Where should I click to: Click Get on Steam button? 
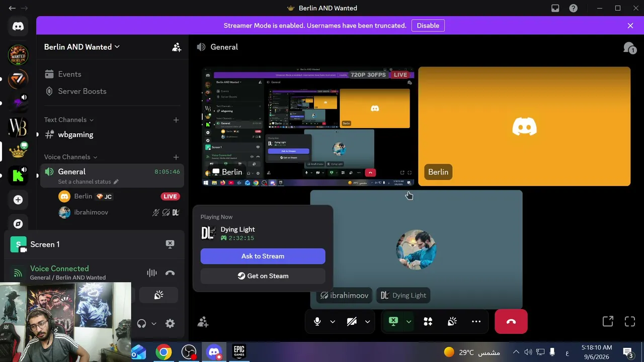point(263,276)
